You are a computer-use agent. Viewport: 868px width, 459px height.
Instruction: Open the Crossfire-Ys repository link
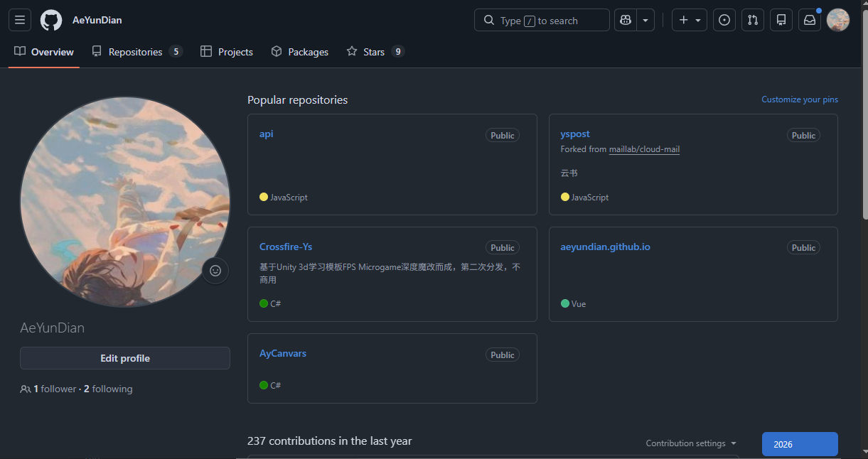(286, 247)
